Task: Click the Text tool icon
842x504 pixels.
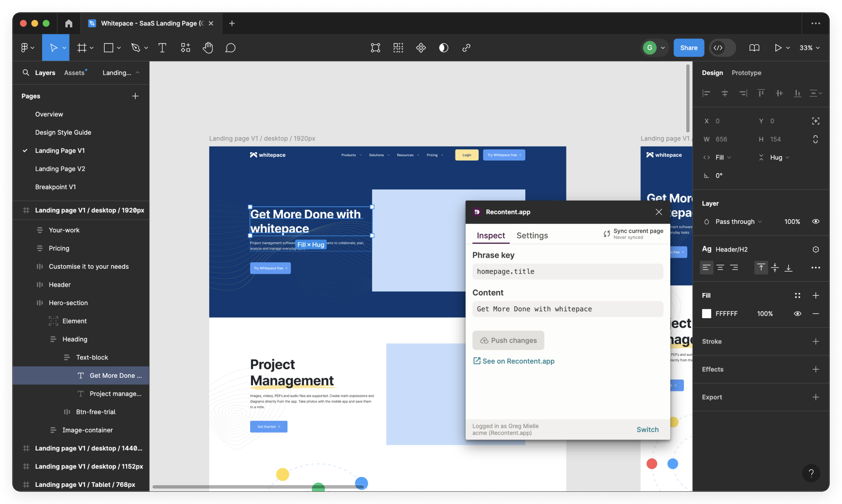Action: tap(162, 47)
